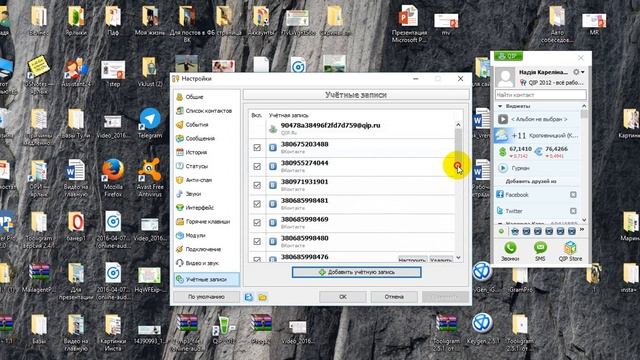Click the QIP.Ru icon of the 90478a38496f2fd7d759@qip.ru account
This screenshot has height=360, width=640.
click(273, 129)
